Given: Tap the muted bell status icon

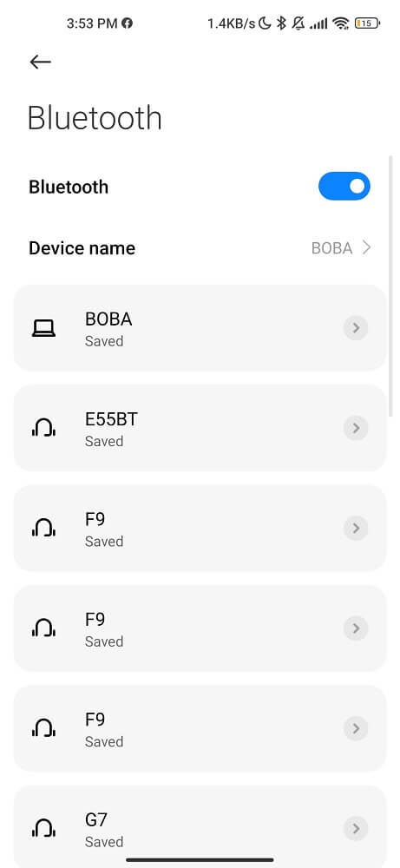Looking at the screenshot, I should (x=298, y=23).
